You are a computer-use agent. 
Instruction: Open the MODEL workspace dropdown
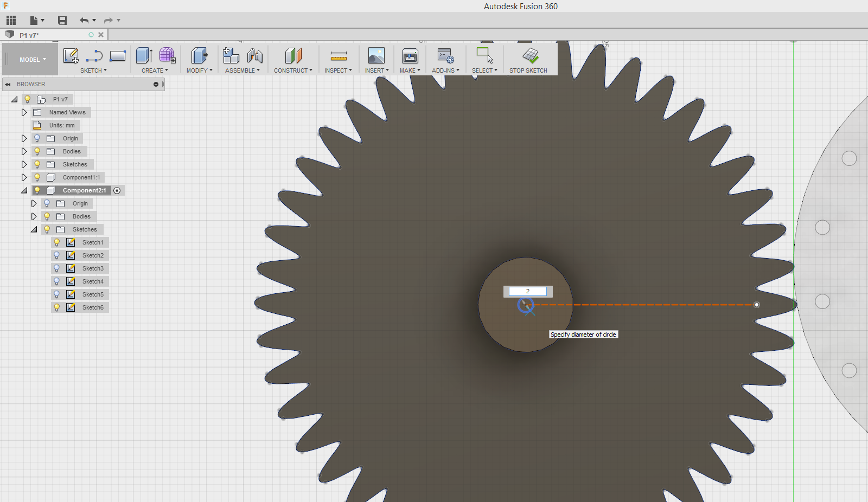[33, 60]
